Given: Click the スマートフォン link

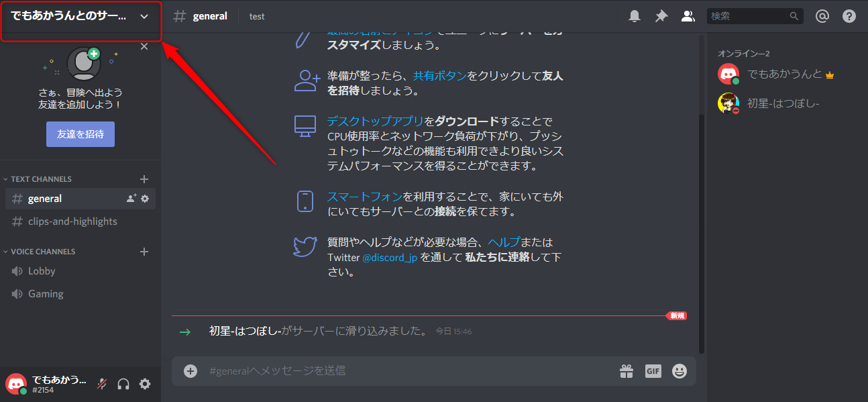Looking at the screenshot, I should coord(364,197).
